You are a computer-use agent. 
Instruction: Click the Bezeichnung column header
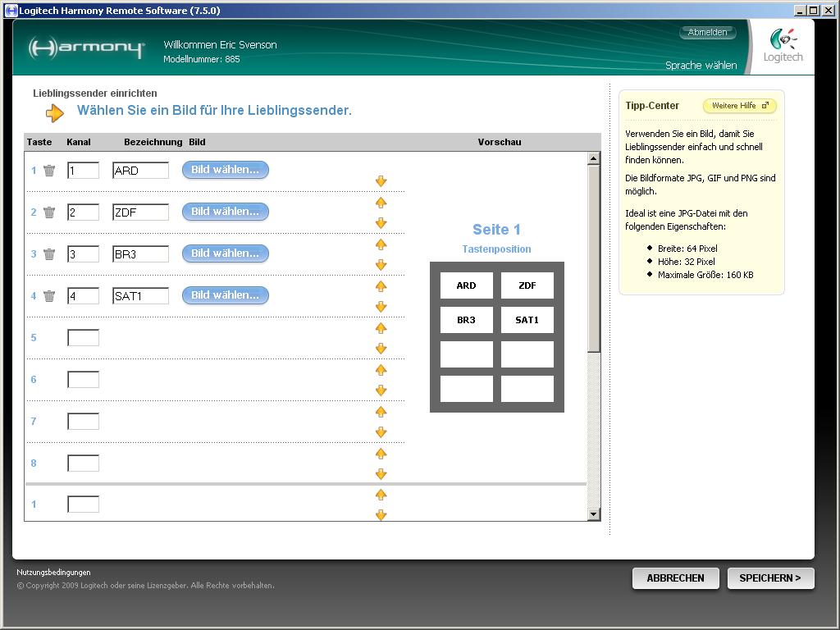[x=153, y=142]
